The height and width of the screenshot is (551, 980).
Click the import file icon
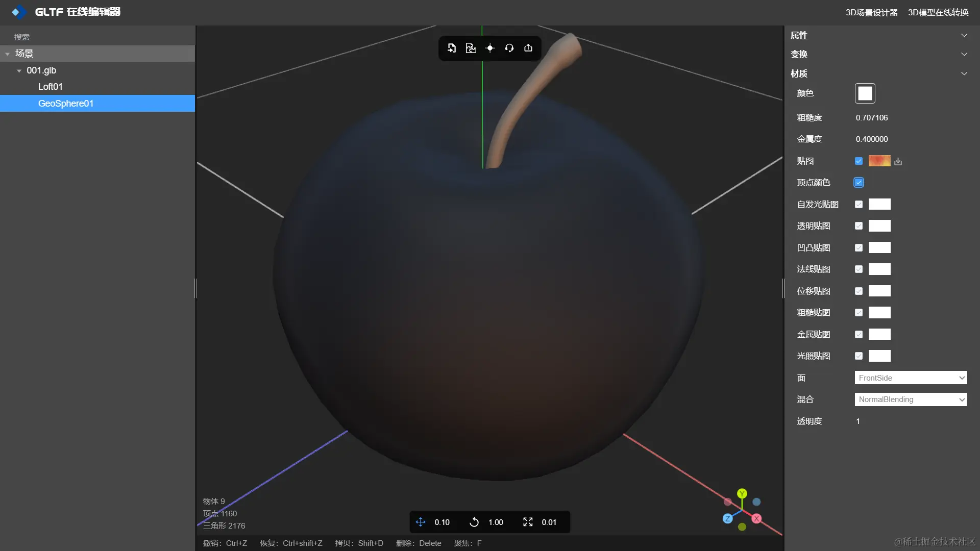point(452,48)
